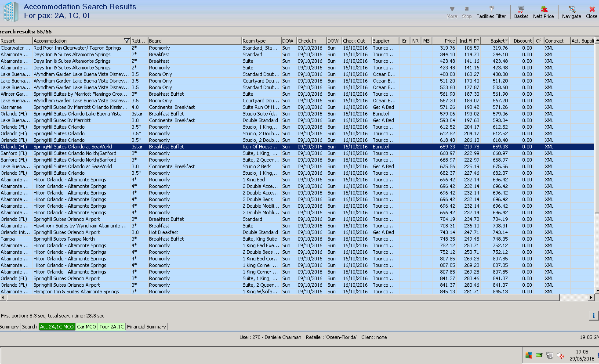599x364 pixels.
Task: Select Springhill Suites Orlando Lake Buena Vista row
Action: coord(297,114)
